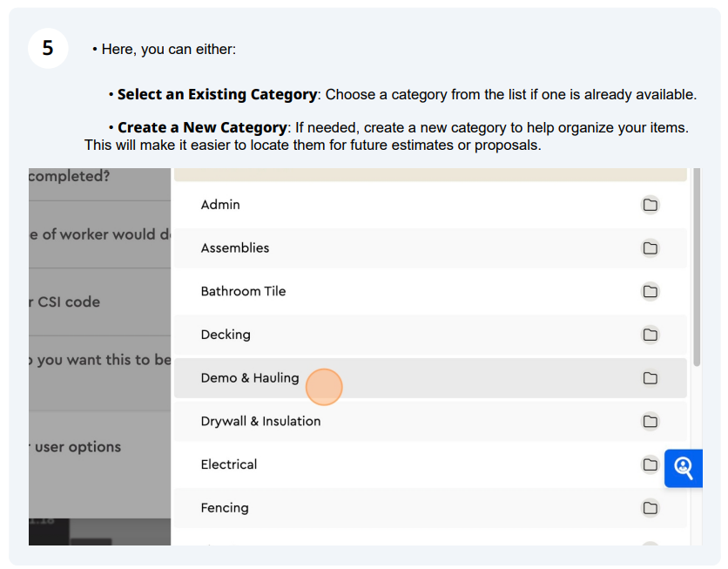
Task: Open the folder icon beside Electrical
Action: click(650, 464)
